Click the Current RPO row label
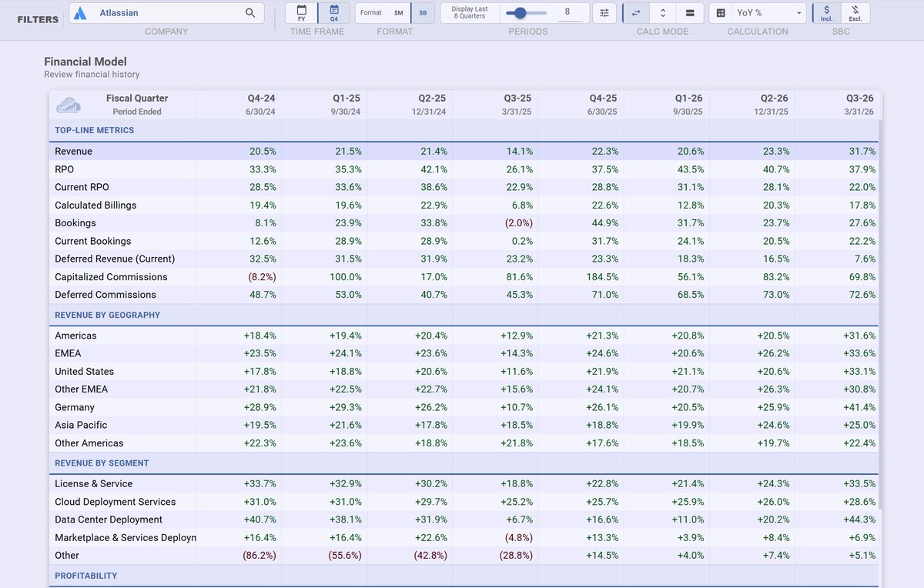 82,187
